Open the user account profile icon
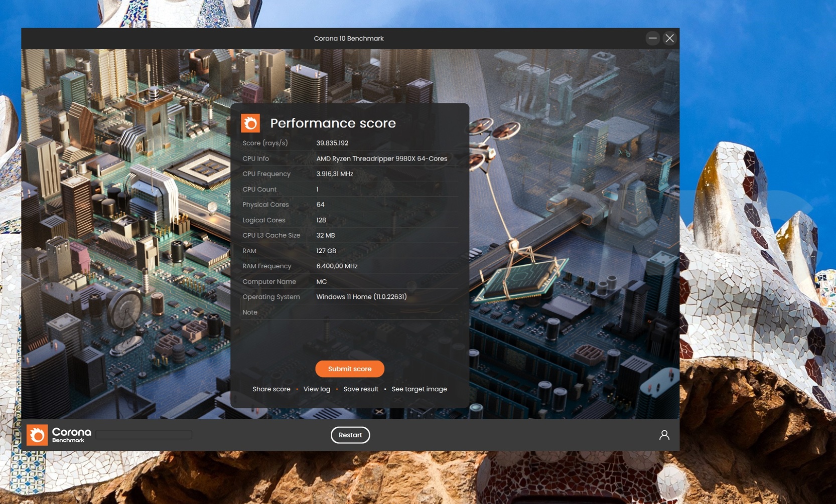Image resolution: width=836 pixels, height=504 pixels. point(664,435)
